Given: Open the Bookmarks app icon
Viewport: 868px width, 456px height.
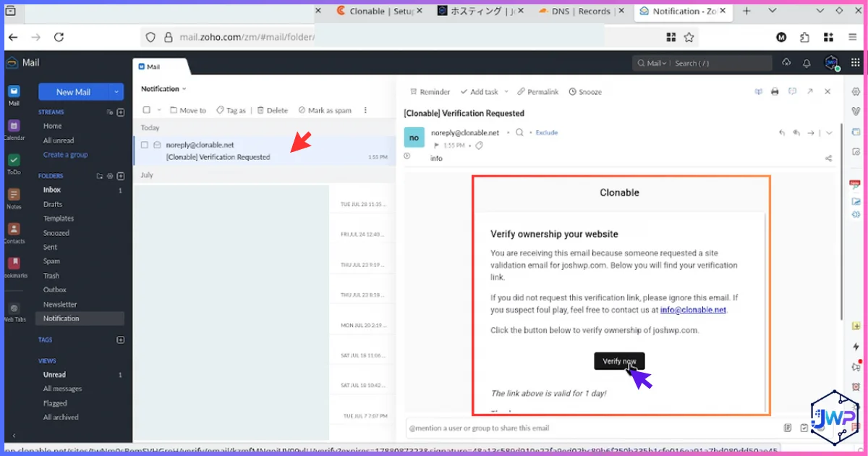Looking at the screenshot, I should [x=14, y=263].
